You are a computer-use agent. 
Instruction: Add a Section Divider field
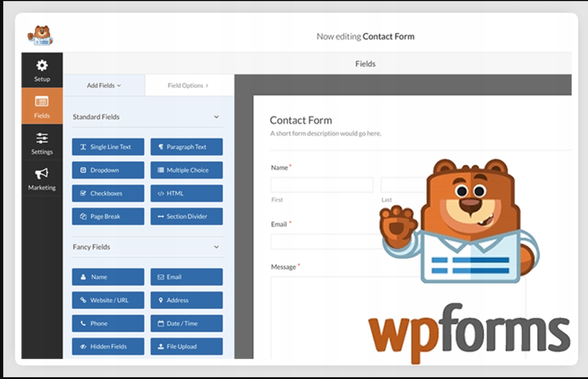click(x=186, y=217)
